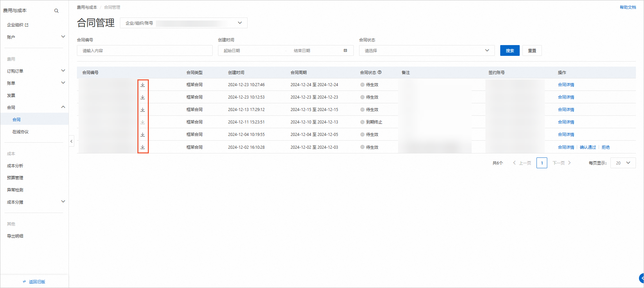The width and height of the screenshot is (644, 288).
Task: Open the 合同状态 dropdown
Action: coord(427,51)
